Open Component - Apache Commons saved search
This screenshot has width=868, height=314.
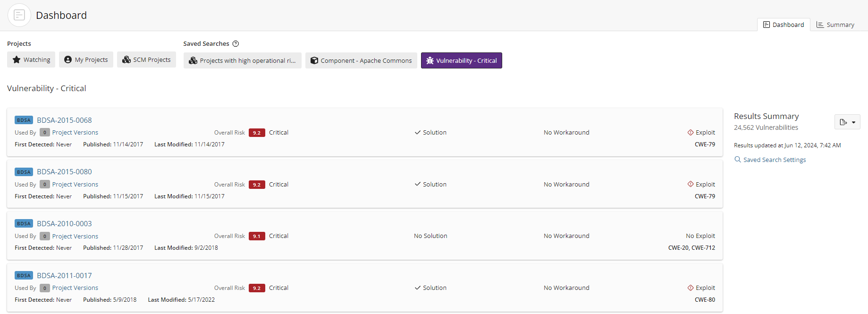click(x=361, y=61)
